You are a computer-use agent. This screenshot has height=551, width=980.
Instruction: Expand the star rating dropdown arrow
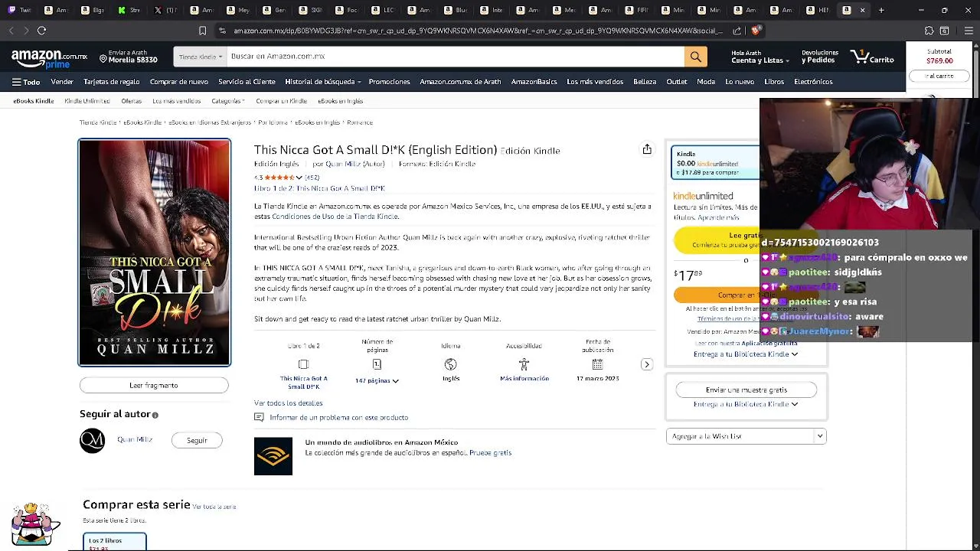[299, 178]
